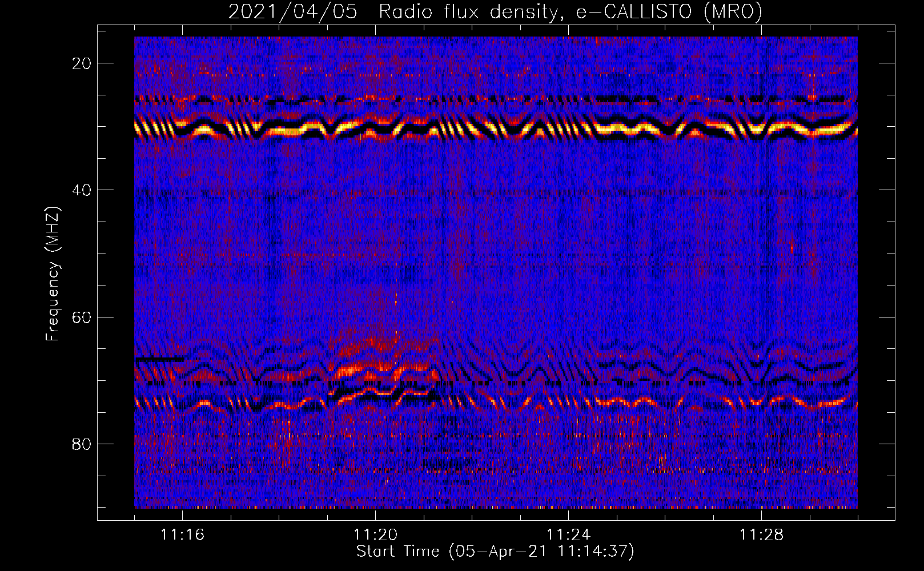The image size is (924, 571).
Task: Click the 'Start Time (05-Apr-21 11:14:37)' label
Action: tap(495, 552)
